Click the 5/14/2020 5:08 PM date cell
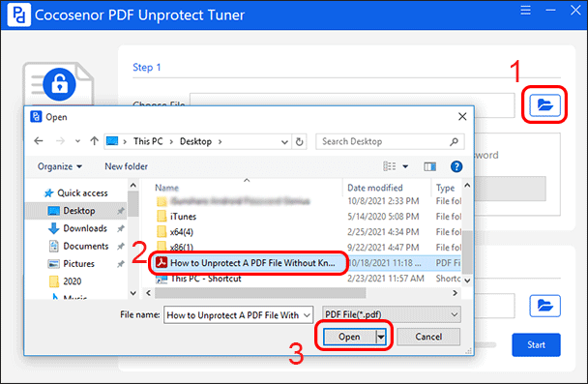The height and width of the screenshot is (384, 588). [383, 217]
